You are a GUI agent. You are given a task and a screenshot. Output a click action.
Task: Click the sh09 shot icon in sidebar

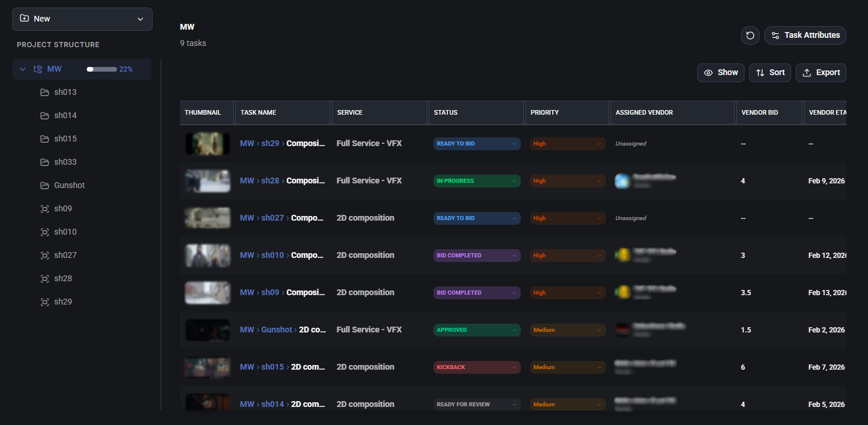click(x=45, y=208)
